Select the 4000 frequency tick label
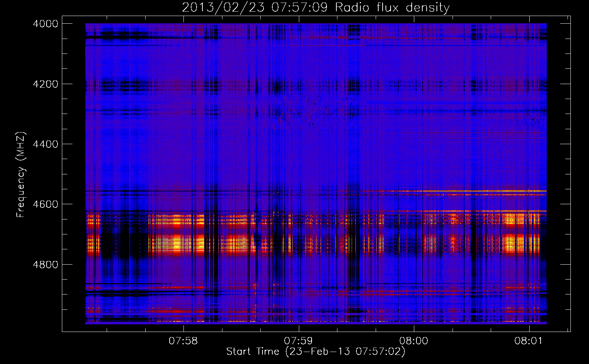The height and width of the screenshot is (364, 589). point(46,24)
